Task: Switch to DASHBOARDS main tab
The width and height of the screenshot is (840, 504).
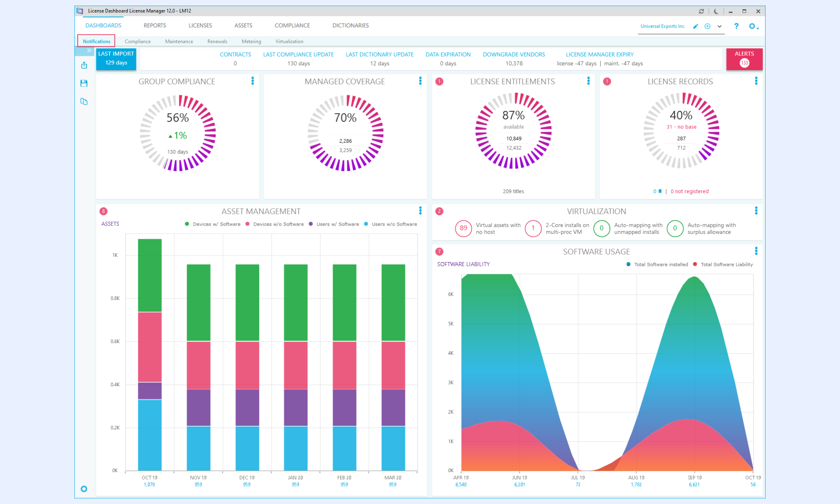Action: click(103, 26)
